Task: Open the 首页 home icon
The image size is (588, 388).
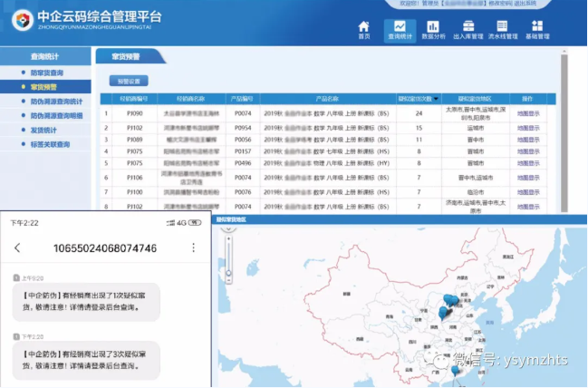Action: (363, 30)
